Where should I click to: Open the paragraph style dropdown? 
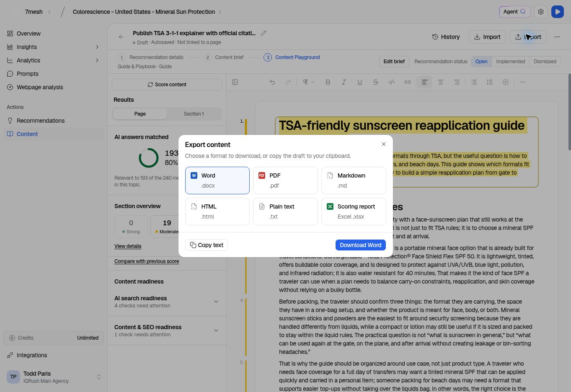tap(308, 82)
